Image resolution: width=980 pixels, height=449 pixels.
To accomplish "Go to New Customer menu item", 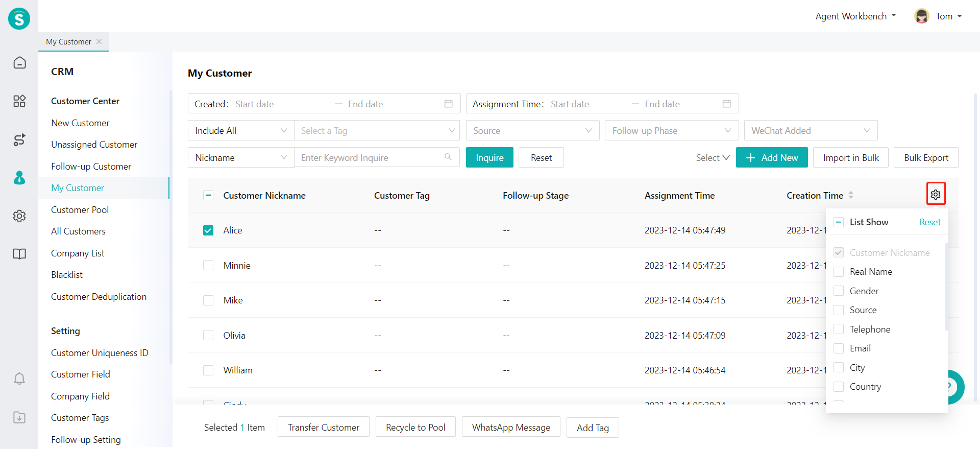I will tap(80, 123).
